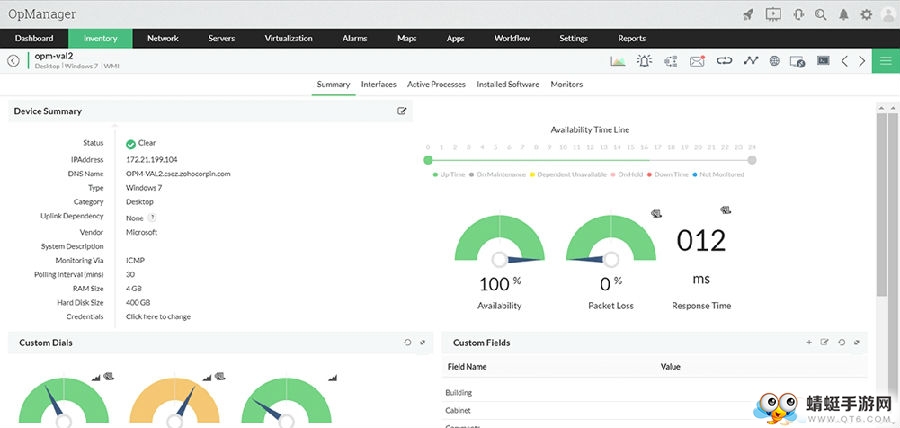Click the globe browse icon

point(774,61)
